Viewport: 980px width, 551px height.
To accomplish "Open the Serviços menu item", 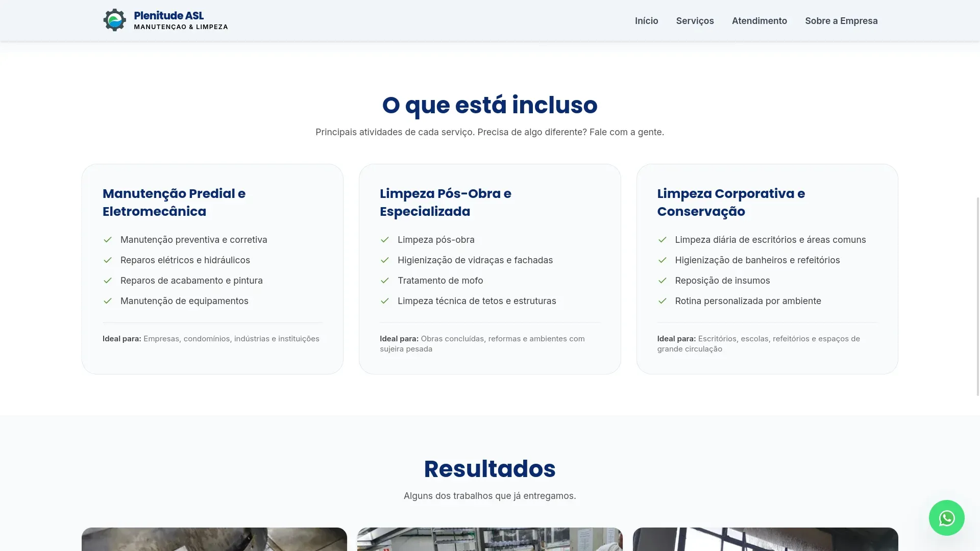I will pyautogui.click(x=695, y=21).
